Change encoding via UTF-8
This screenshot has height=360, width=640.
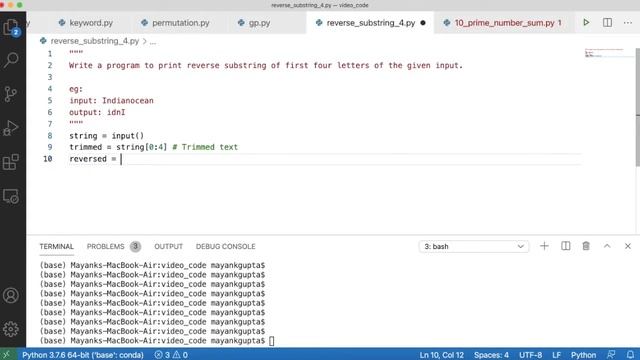[530, 355]
